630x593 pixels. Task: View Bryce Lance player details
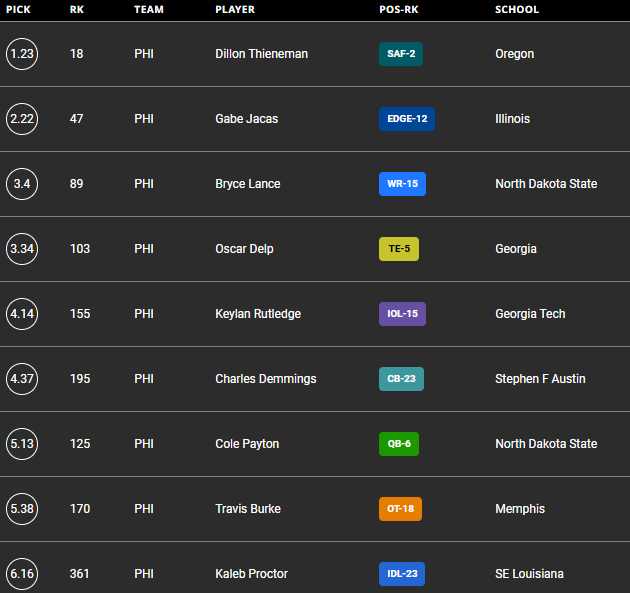248,184
